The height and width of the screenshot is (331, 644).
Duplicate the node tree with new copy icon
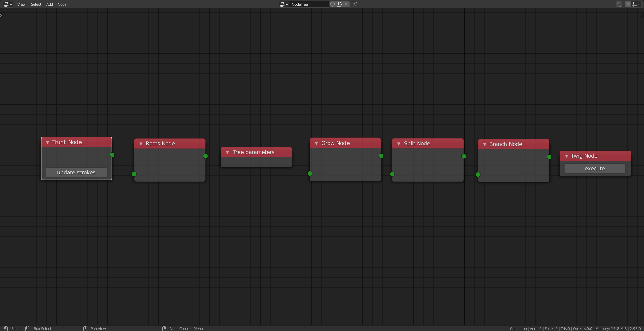tap(339, 4)
